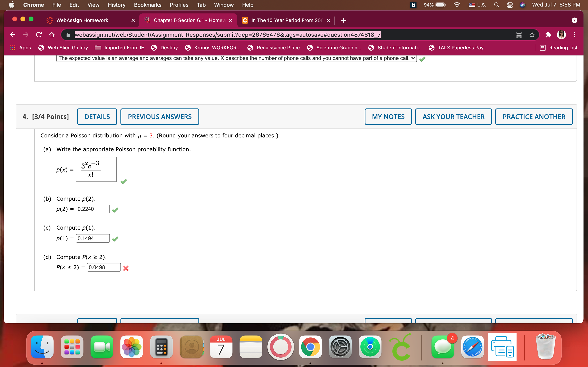This screenshot has width=588, height=367.
Task: Open the U.S. input source menu
Action: (477, 5)
